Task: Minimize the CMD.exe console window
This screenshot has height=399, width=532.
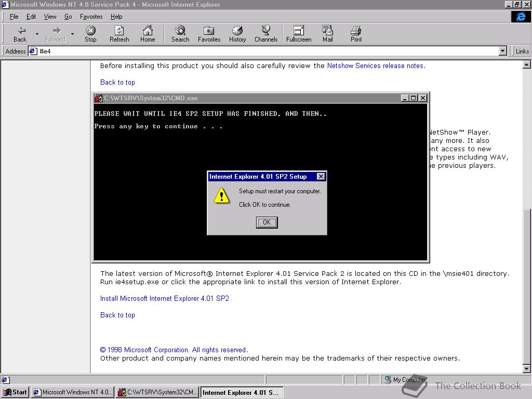Action: (x=404, y=98)
